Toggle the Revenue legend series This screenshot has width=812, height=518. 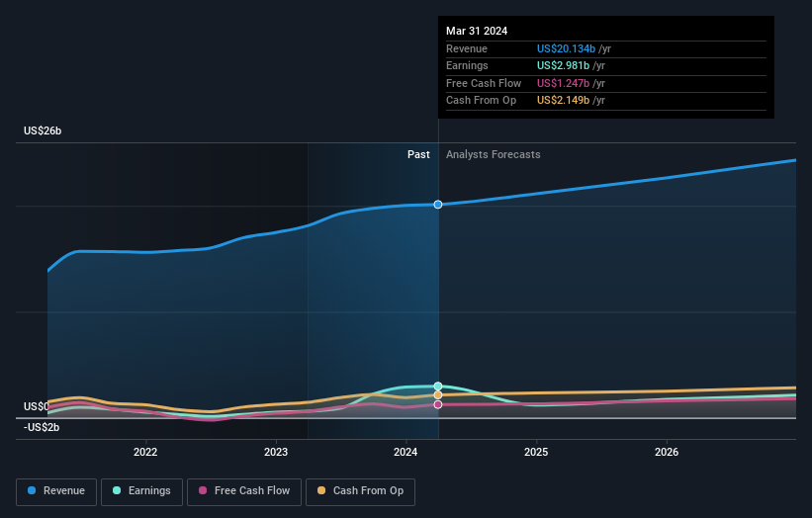tap(56, 491)
